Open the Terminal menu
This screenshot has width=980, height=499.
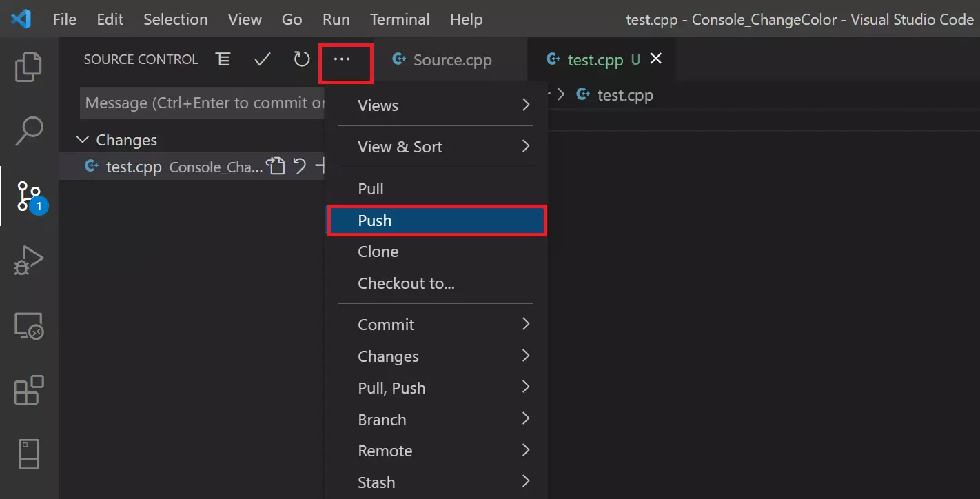400,19
